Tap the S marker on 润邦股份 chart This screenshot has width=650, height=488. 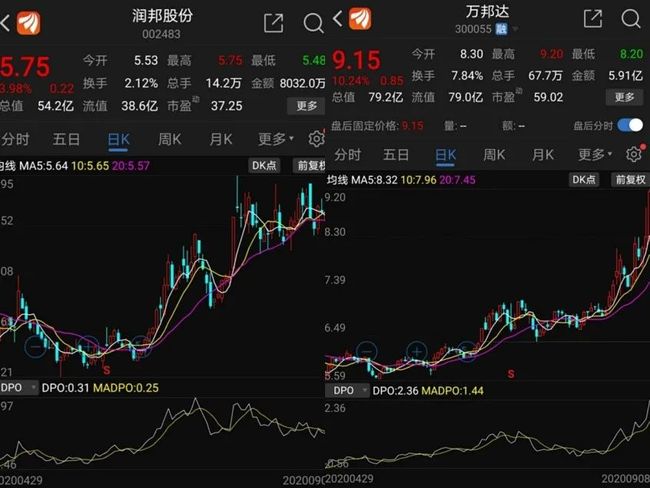[x=107, y=370]
